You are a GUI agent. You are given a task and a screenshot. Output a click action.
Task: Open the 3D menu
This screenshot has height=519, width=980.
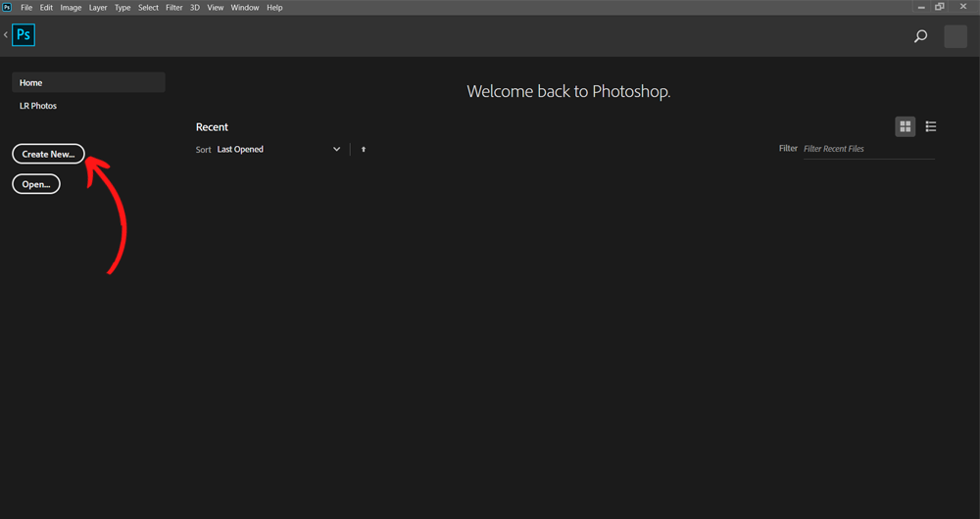(194, 7)
